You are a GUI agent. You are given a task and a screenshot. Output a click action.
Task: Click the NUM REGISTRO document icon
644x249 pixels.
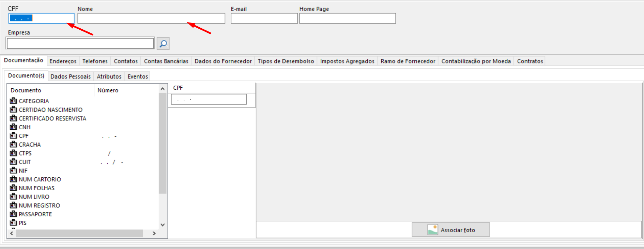[13, 205]
